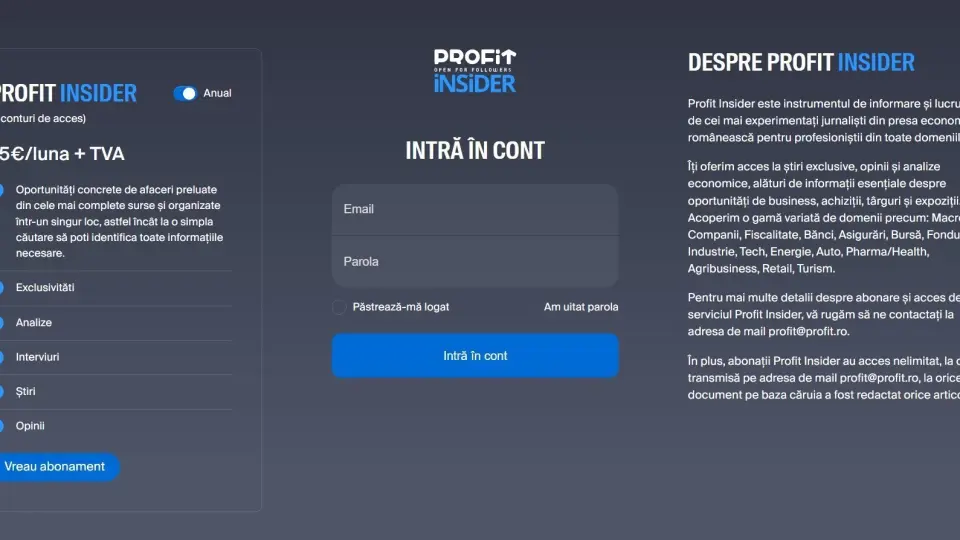Submit with the Intră în cont button
This screenshot has height=540, width=960.
pyautogui.click(x=475, y=356)
